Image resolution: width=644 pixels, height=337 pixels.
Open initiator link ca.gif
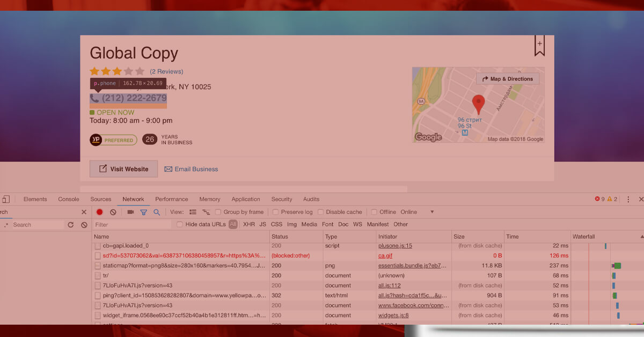pyautogui.click(x=385, y=256)
